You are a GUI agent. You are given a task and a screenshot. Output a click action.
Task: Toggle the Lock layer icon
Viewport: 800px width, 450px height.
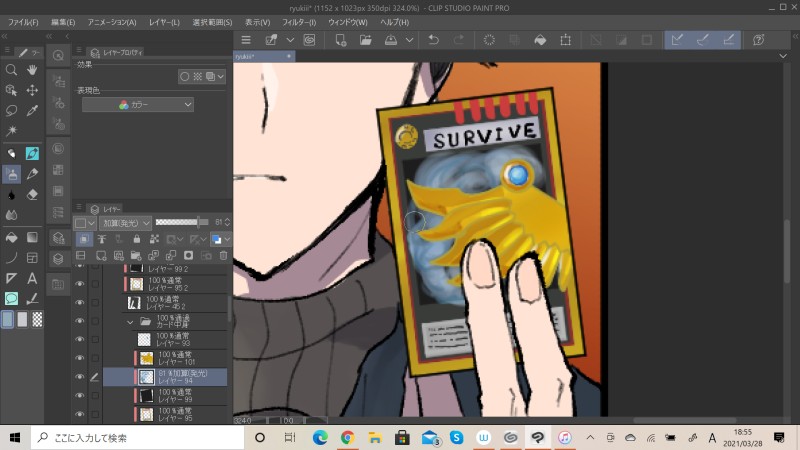(136, 239)
